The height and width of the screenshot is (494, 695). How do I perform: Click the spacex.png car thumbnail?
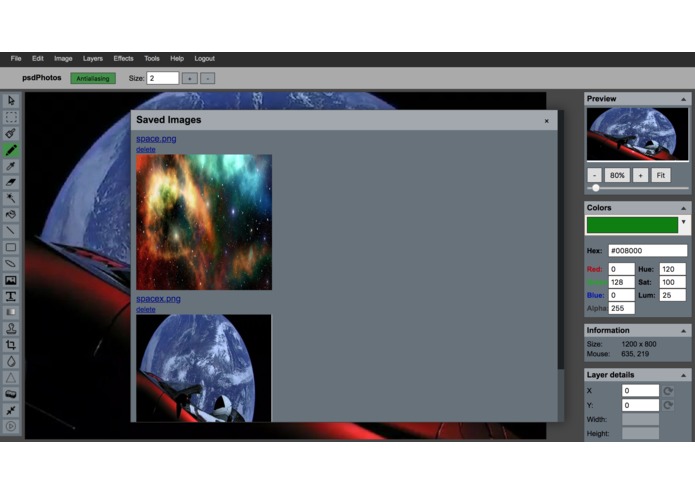pos(203,368)
